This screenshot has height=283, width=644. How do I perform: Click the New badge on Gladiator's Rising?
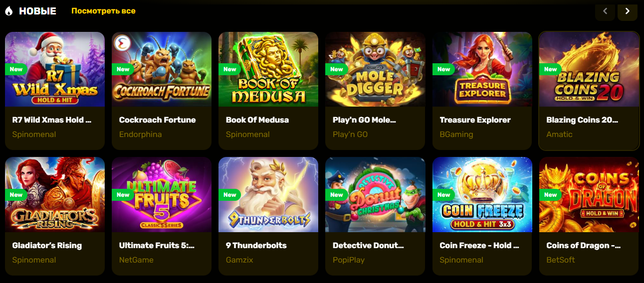[x=15, y=195]
